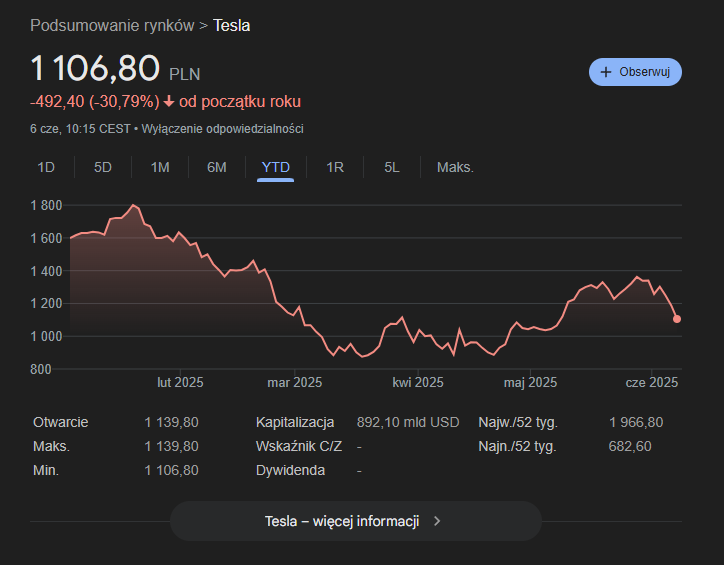Image resolution: width=724 pixels, height=565 pixels.
Task: Select the 5D time range tab
Action: 103,167
